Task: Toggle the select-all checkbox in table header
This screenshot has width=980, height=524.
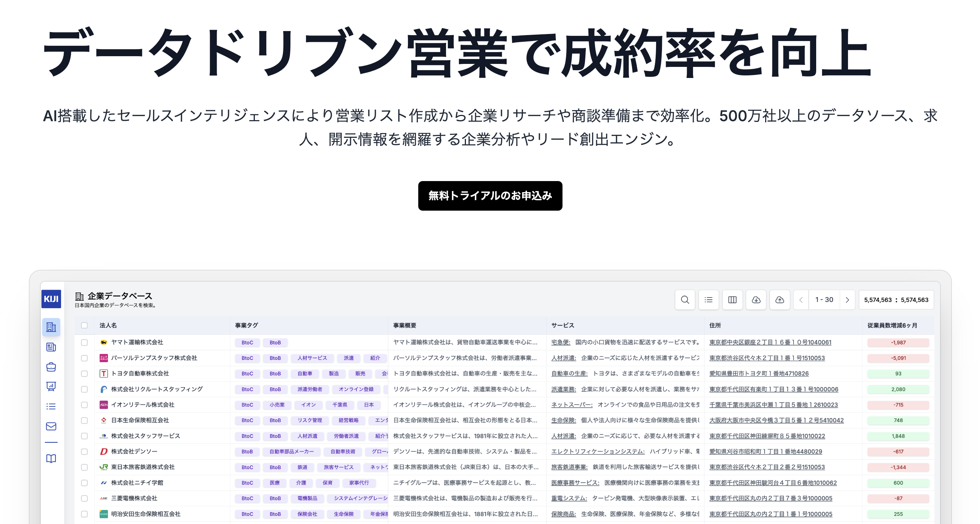Action: point(84,325)
